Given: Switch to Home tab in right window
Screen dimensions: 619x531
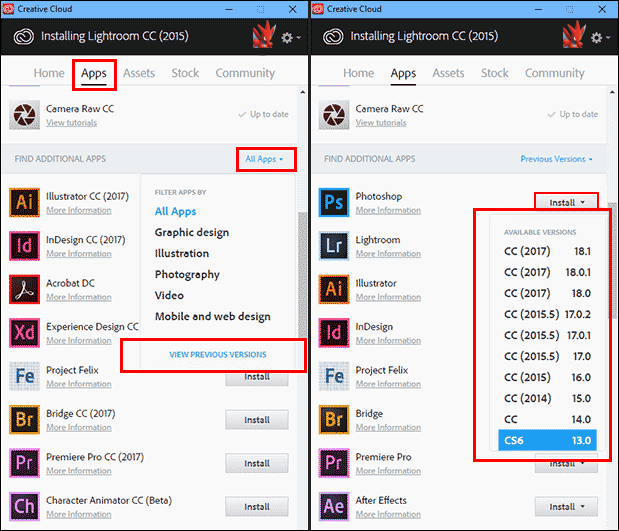Looking at the screenshot, I should click(x=358, y=73).
